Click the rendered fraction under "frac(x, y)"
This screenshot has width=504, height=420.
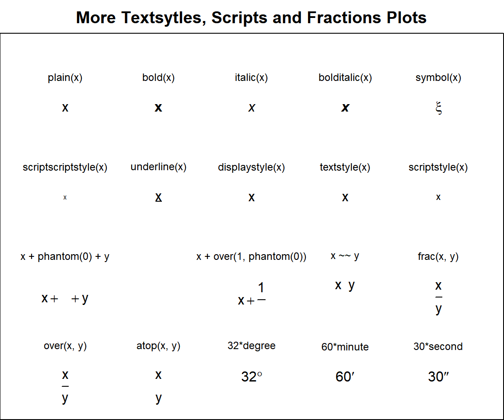(x=438, y=297)
